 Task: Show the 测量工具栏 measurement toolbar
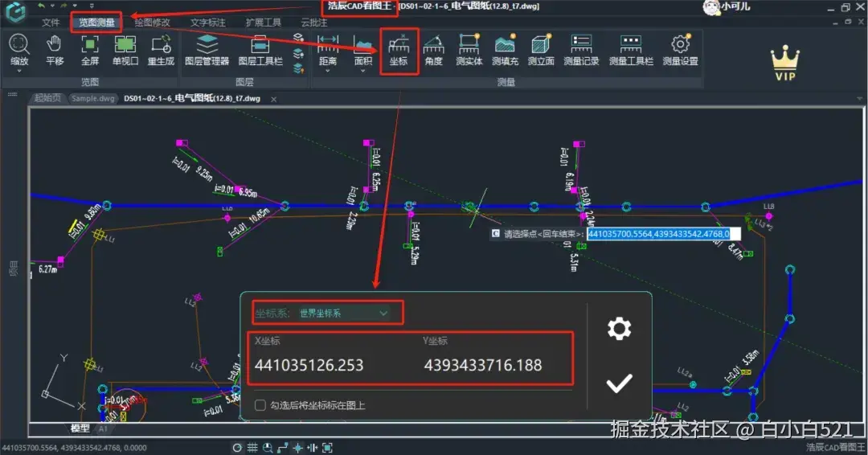[631, 50]
